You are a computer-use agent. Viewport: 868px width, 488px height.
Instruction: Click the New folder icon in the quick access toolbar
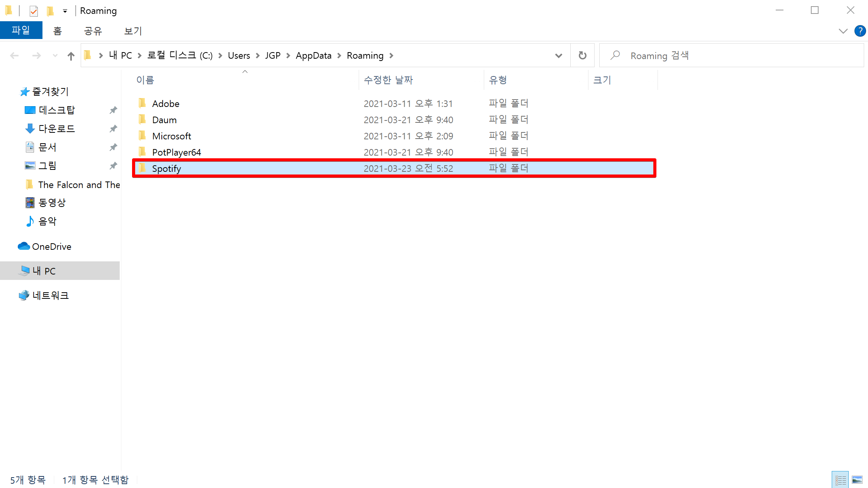pyautogui.click(x=50, y=11)
